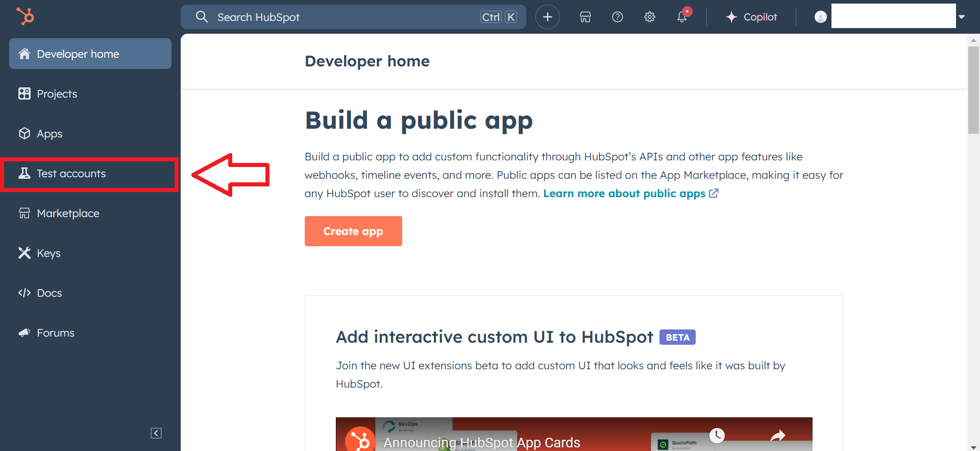
Task: Click the HubSpot channel logo on video
Action: pos(360,440)
